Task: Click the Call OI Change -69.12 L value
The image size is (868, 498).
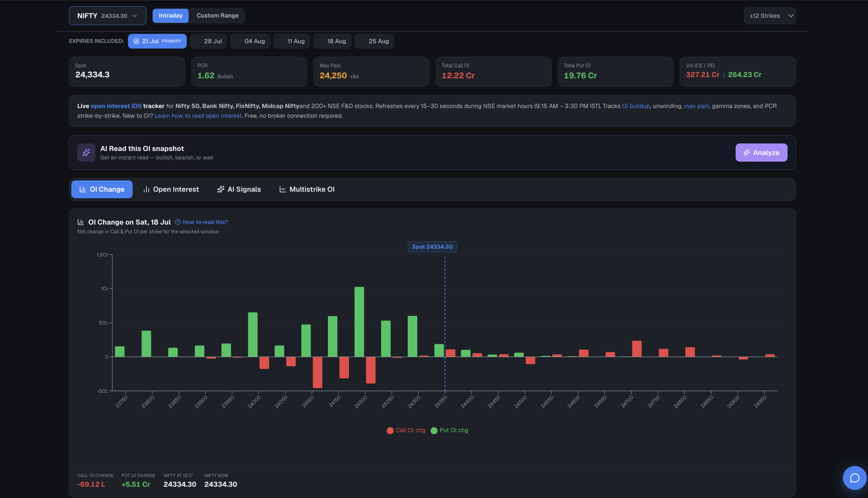Action: 91,484
